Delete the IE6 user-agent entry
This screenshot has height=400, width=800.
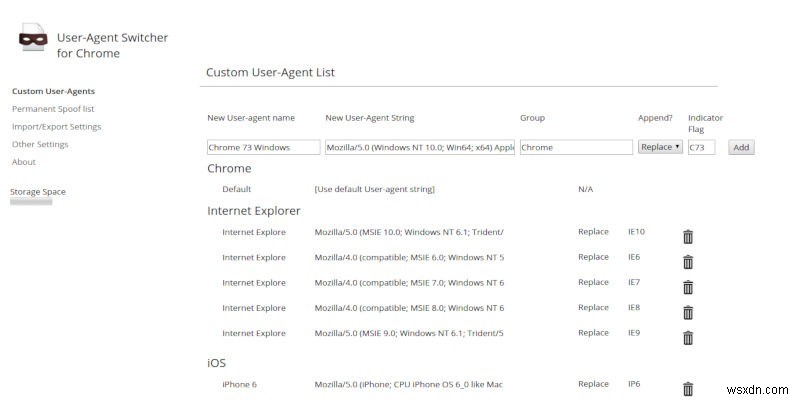688,261
